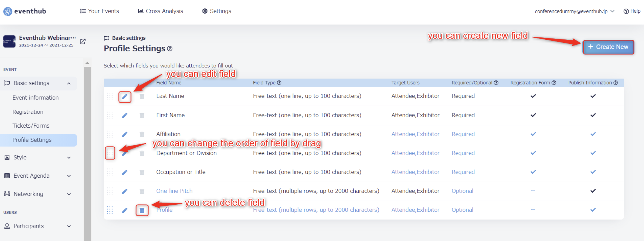The image size is (644, 241).
Task: Delete the Profile field
Action: [x=142, y=210]
